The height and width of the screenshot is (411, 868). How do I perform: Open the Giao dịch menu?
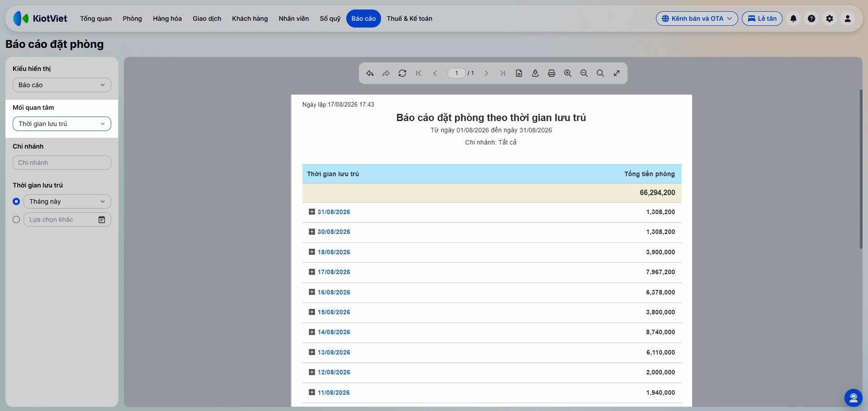(x=207, y=19)
